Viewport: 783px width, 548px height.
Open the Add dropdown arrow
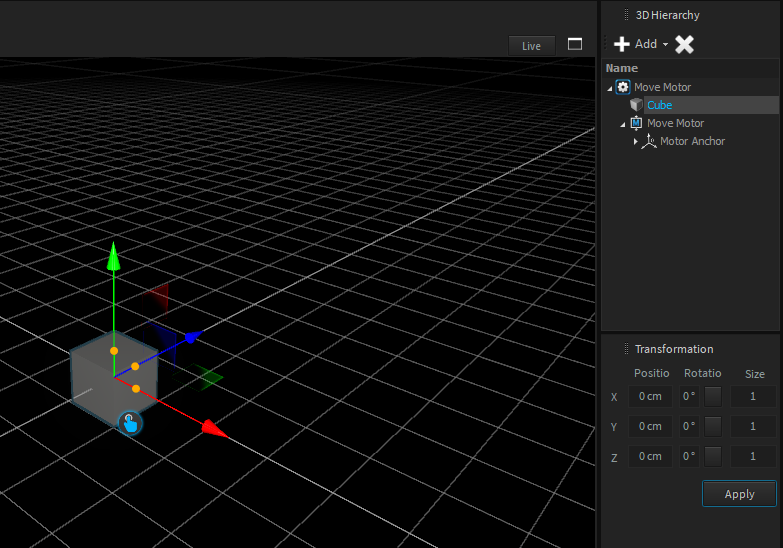pos(666,45)
